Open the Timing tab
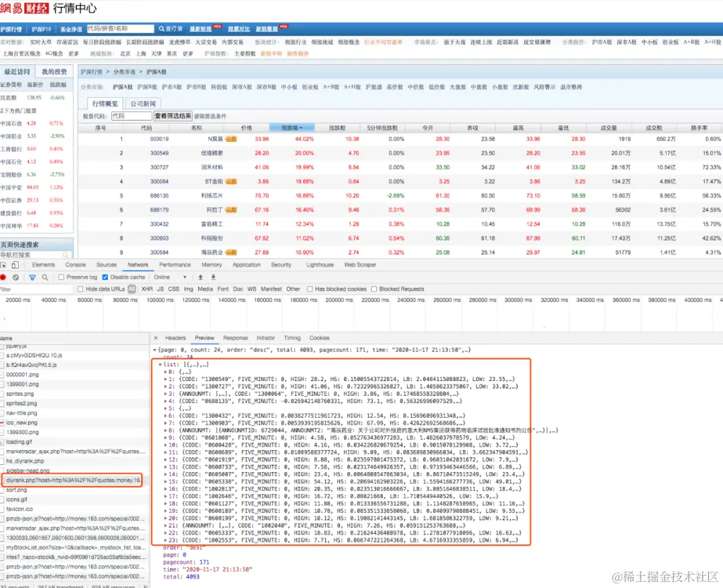The image size is (723, 588). 293,338
